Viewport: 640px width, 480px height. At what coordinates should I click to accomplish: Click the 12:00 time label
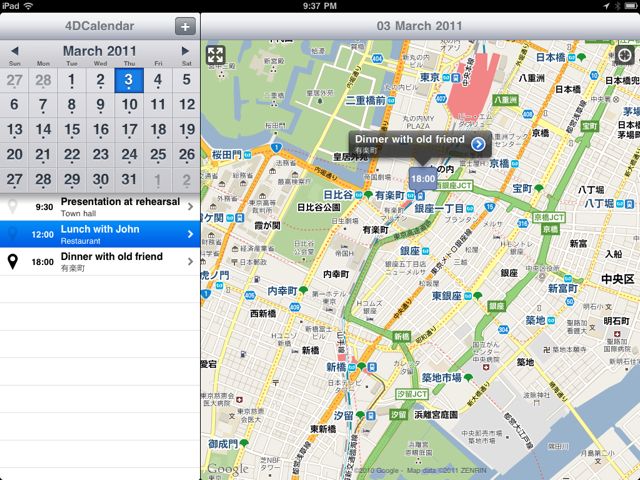(x=42, y=234)
